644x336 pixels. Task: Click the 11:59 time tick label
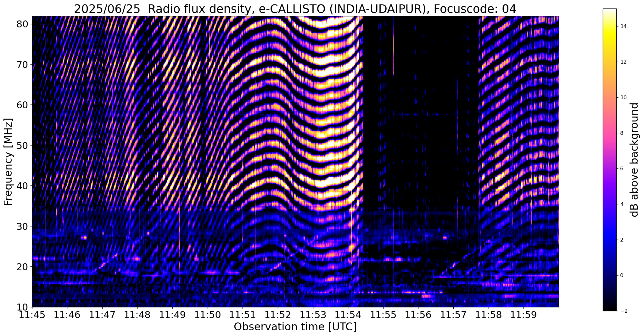(524, 315)
